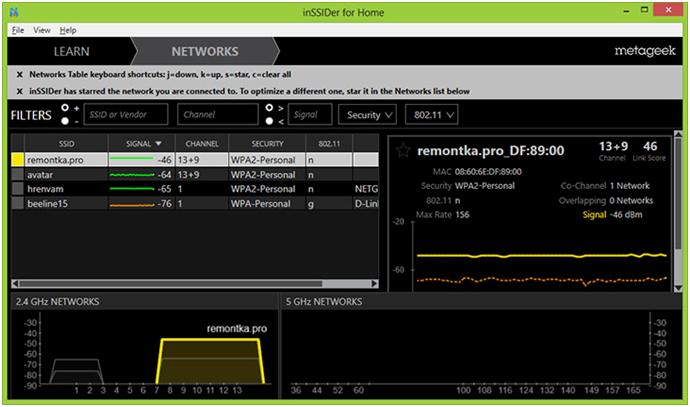Switch to the LEARN tab
This screenshot has height=407, width=690.
click(x=71, y=51)
